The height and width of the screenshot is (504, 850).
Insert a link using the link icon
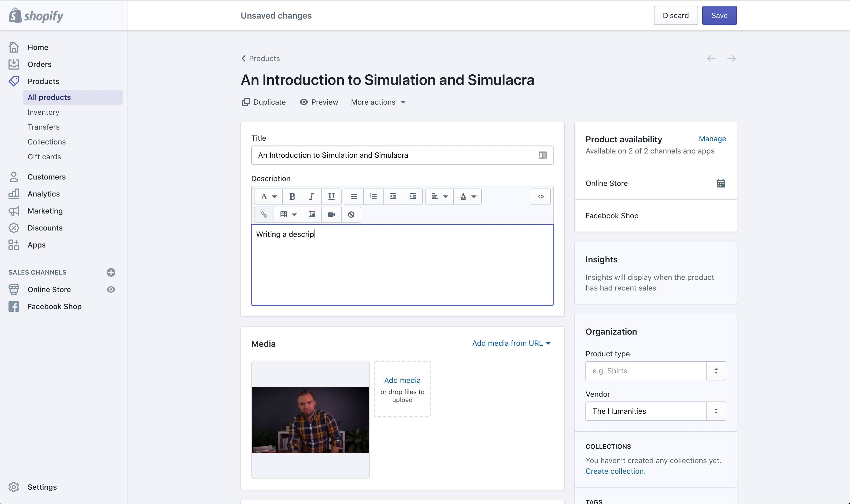(264, 214)
